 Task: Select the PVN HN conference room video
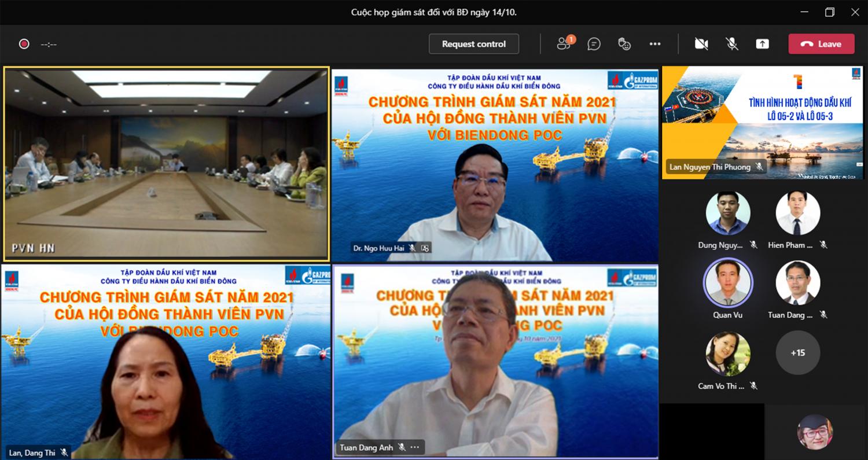pos(166,164)
